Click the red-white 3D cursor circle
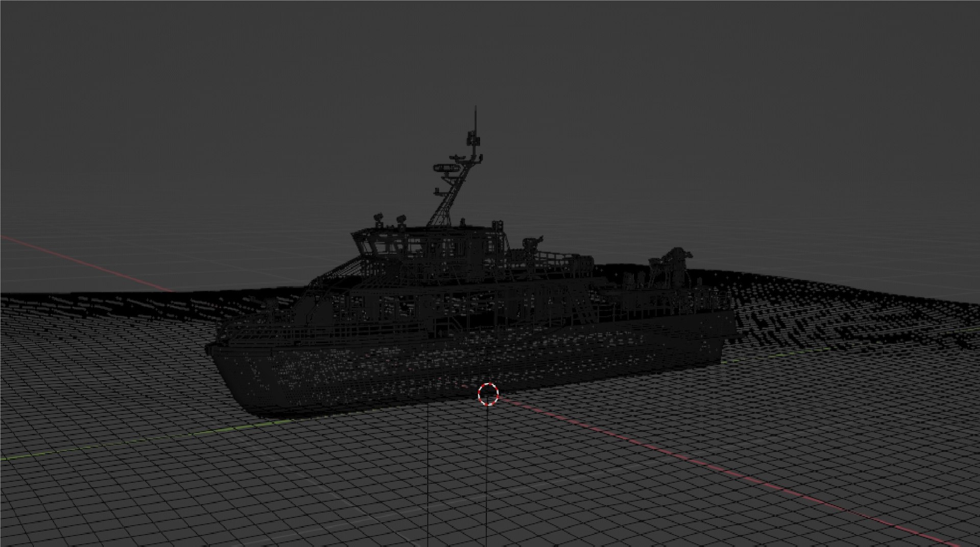 pos(488,394)
